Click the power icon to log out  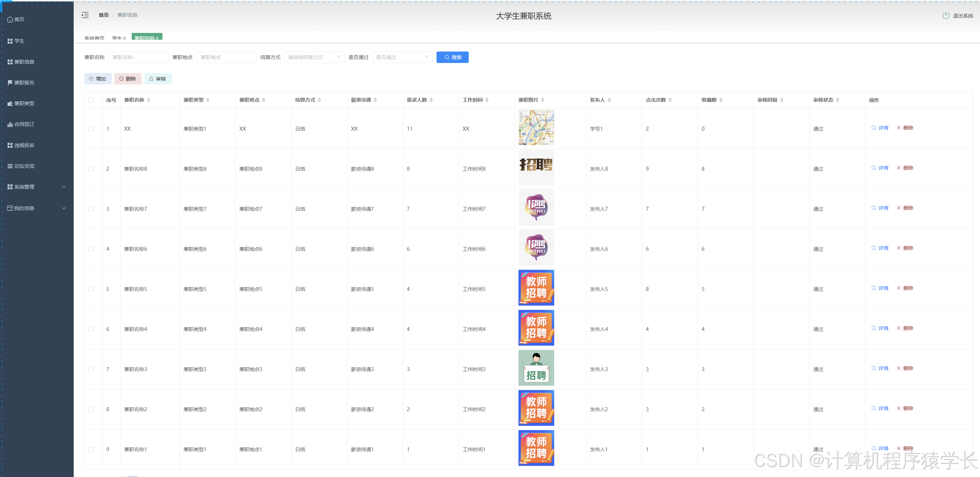945,16
